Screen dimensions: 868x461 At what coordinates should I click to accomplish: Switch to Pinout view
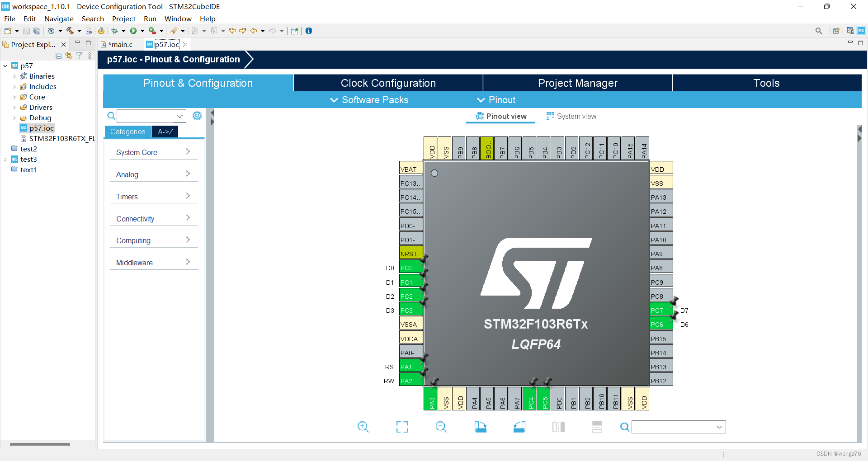pos(501,116)
